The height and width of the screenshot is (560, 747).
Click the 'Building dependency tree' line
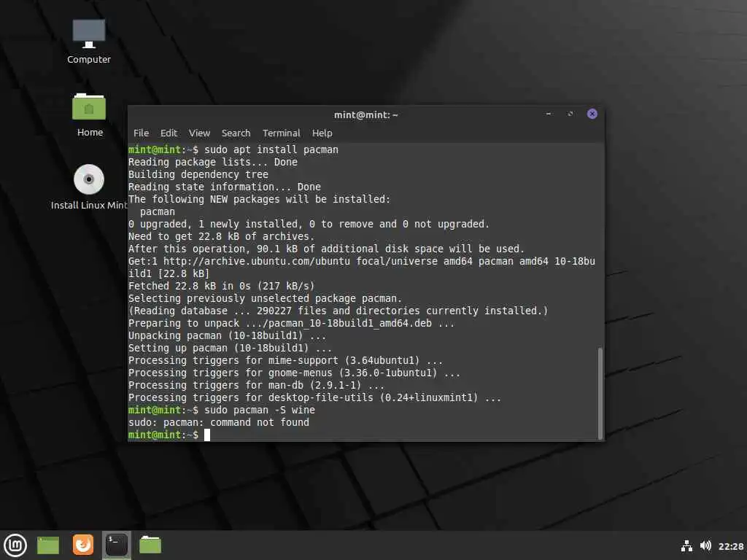click(x=198, y=174)
